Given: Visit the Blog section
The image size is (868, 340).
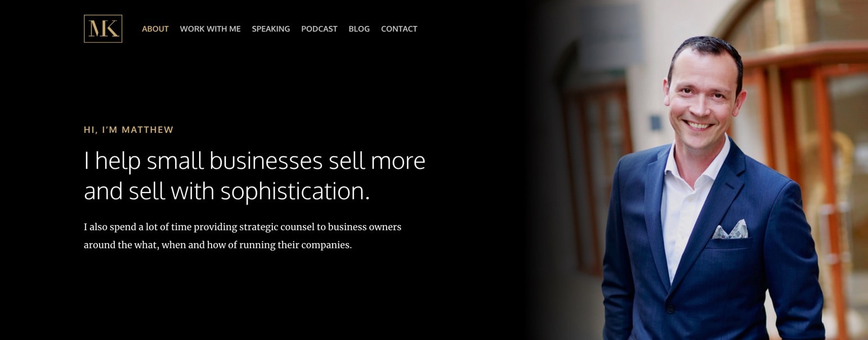Looking at the screenshot, I should tap(359, 29).
